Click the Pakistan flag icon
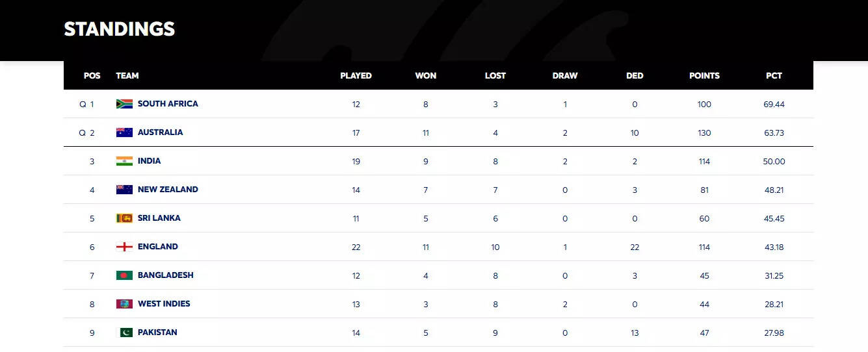 click(x=124, y=333)
